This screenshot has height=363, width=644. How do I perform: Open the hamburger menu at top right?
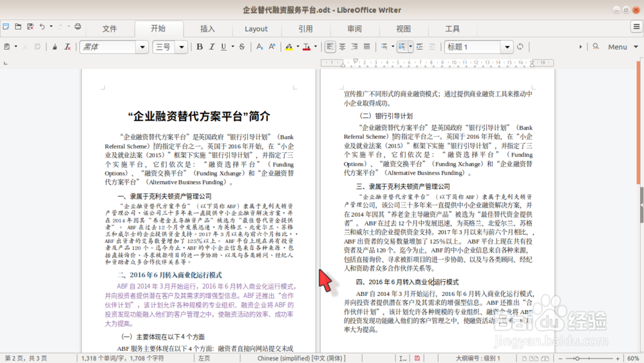pyautogui.click(x=637, y=26)
